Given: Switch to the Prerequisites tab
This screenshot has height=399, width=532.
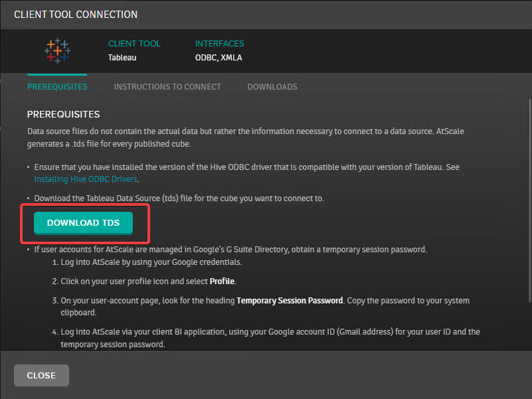Looking at the screenshot, I should tap(57, 87).
